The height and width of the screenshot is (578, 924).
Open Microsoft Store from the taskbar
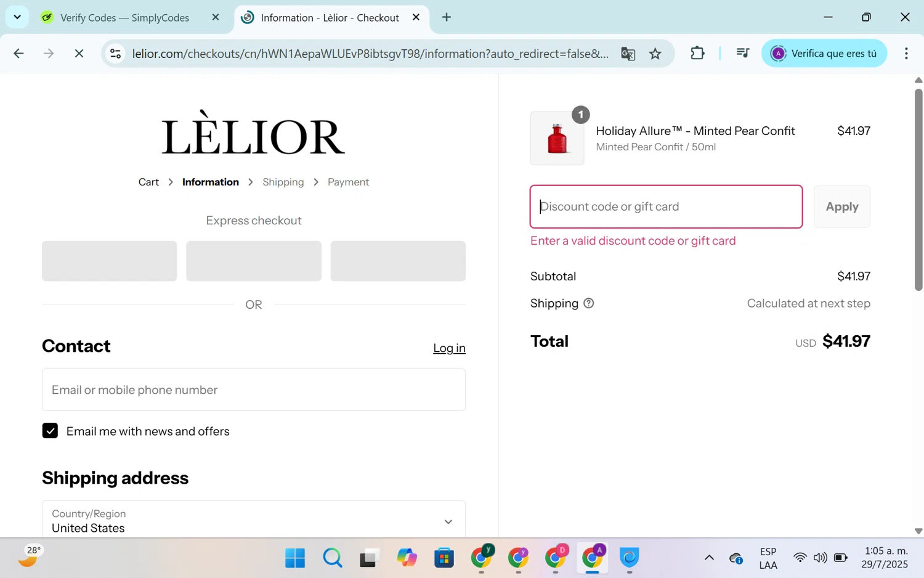(444, 558)
